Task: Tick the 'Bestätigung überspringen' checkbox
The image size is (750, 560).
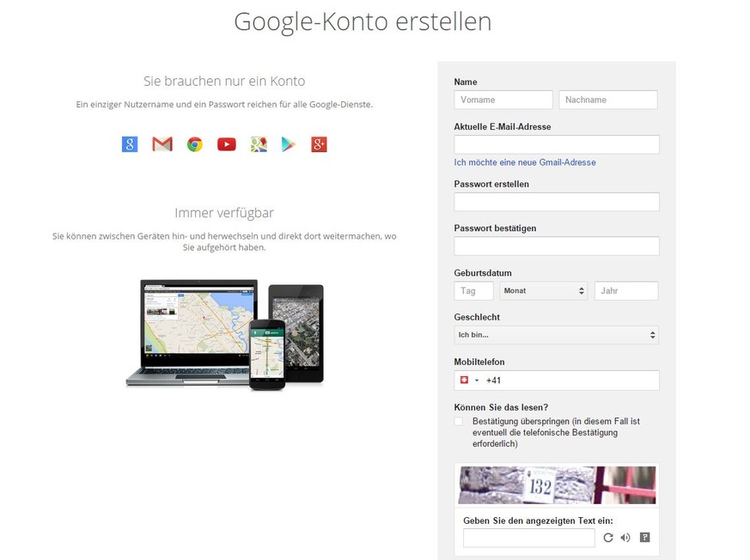Action: (x=459, y=422)
